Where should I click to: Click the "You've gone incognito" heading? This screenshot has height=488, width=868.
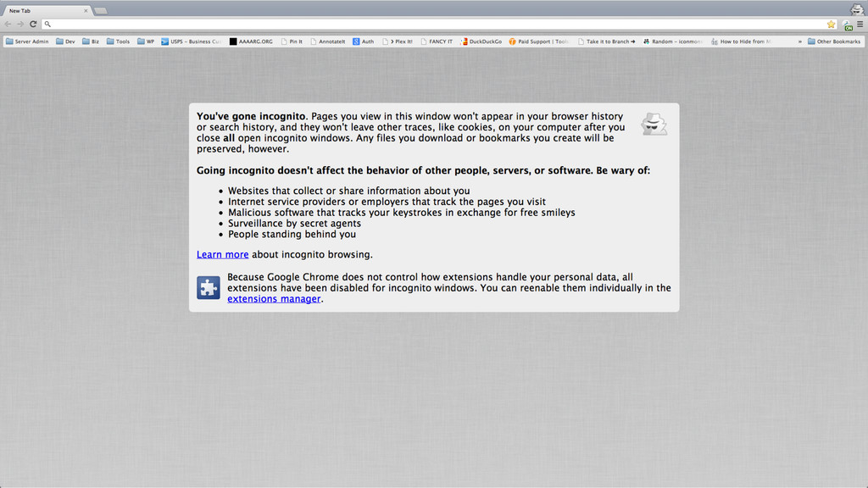coord(251,116)
